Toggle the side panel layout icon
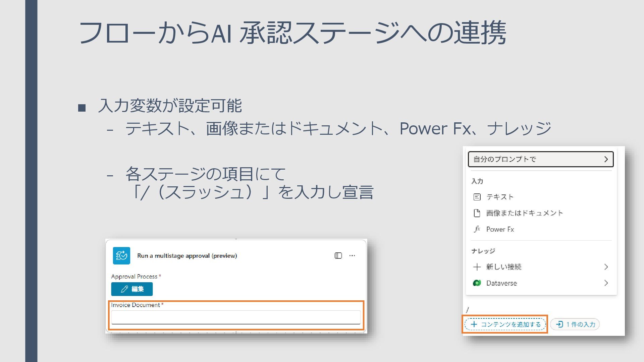Screen dimensions: 644x362 tap(338, 256)
